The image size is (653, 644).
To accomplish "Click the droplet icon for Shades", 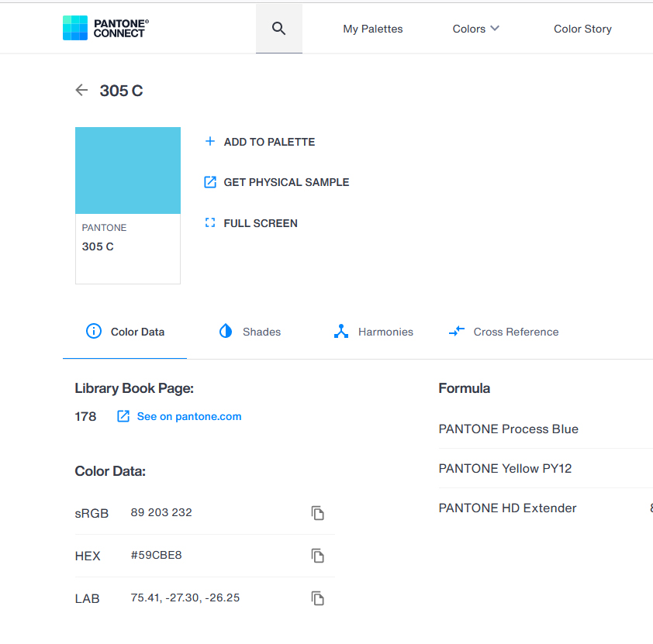I will 226,331.
